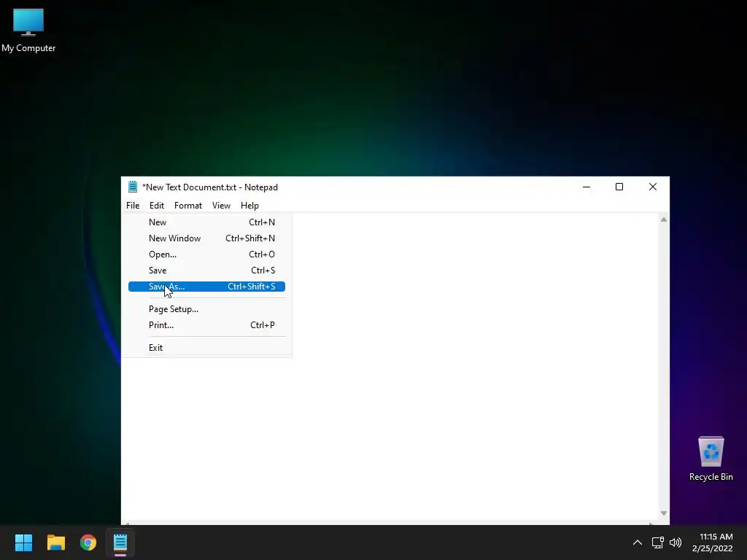Choose Save from the File menu
Viewport: 747px width, 560px height.
206,271
